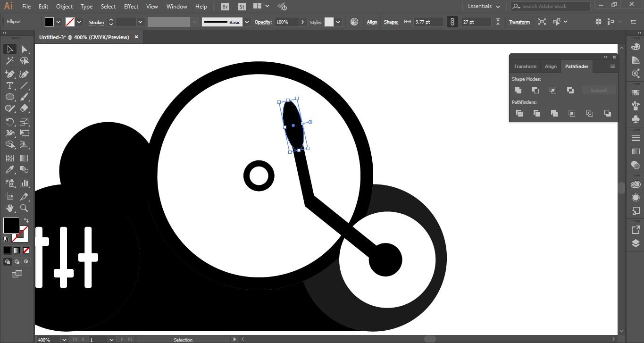The image size is (644, 343).
Task: Select the Magic Wand tool
Action: [x=9, y=61]
